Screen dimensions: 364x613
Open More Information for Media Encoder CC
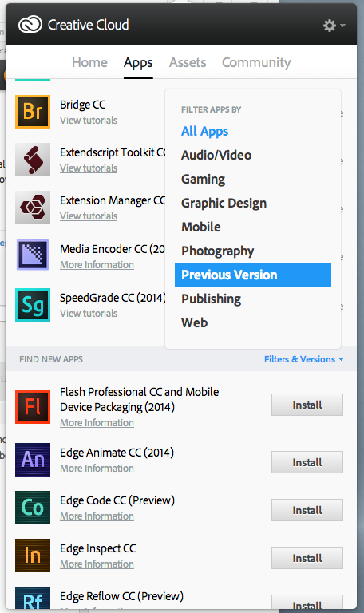[x=97, y=265]
